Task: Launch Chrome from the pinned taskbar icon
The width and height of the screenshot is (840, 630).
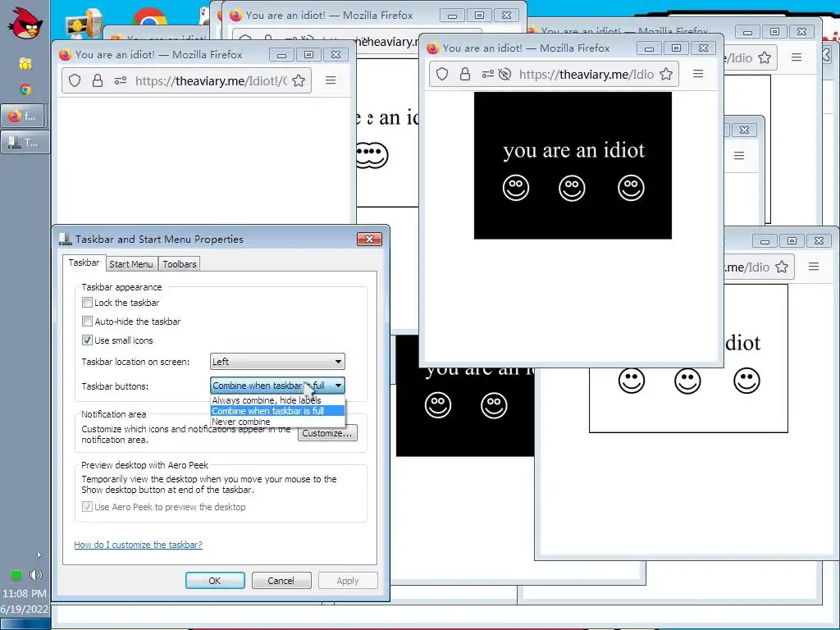Action: click(x=25, y=89)
